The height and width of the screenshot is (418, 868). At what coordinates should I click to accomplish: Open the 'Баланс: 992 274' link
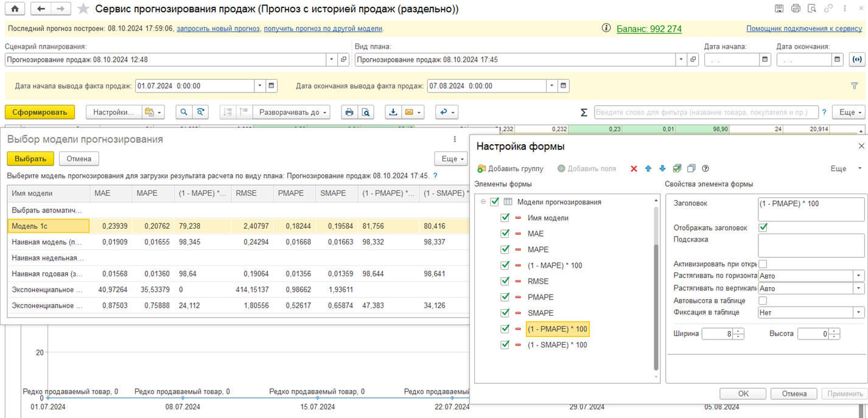pos(649,29)
